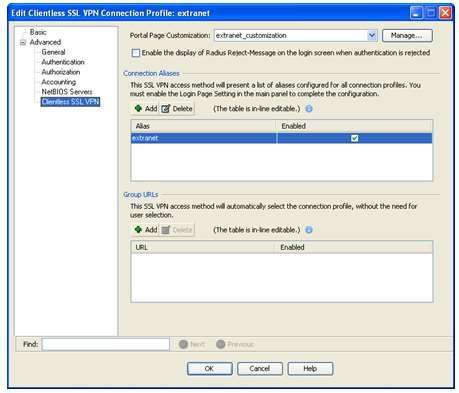
Task: Select the extranet alias row
Action: (282, 138)
